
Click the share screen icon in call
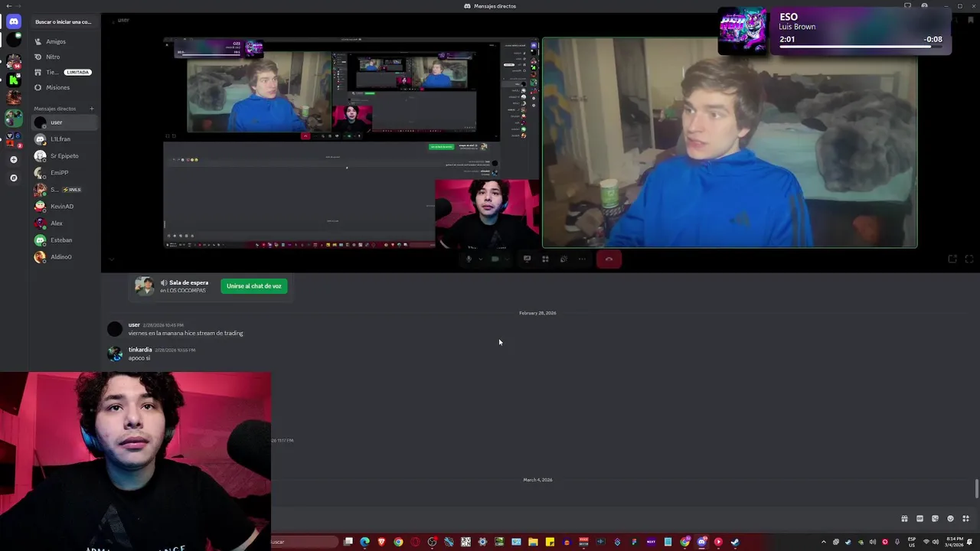tap(527, 259)
